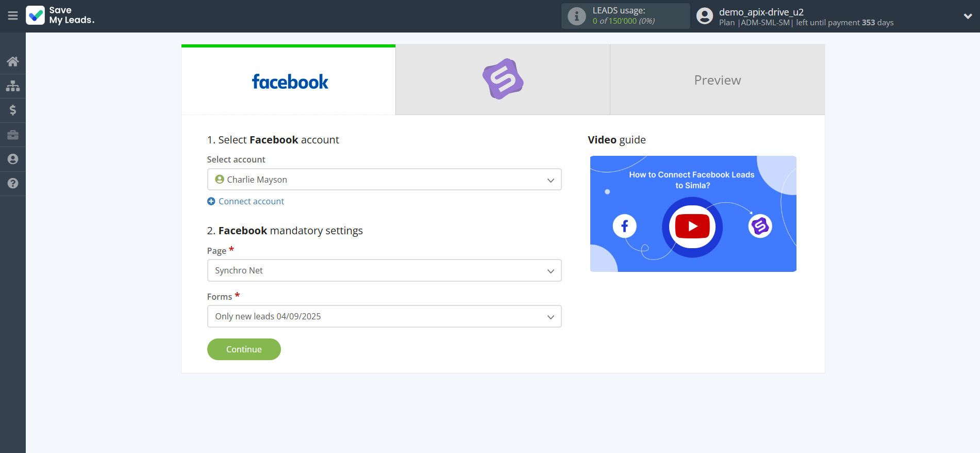Expand the Forms dropdown
Image resolution: width=980 pixels, height=453 pixels.
[x=384, y=316]
